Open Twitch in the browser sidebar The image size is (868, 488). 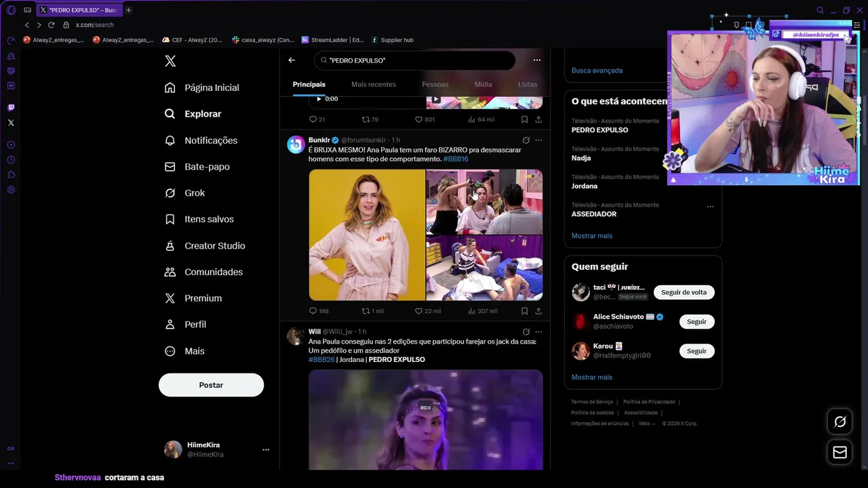coord(11,108)
